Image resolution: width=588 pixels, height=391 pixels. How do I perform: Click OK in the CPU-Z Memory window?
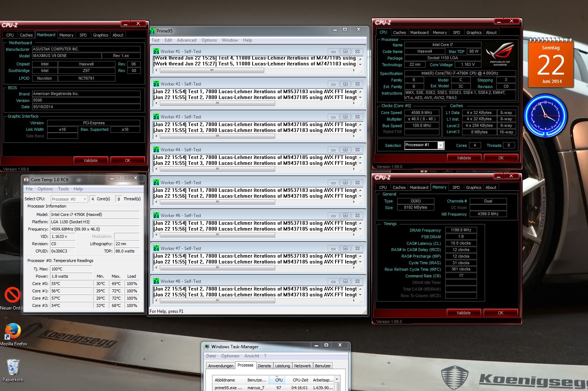[x=500, y=313]
